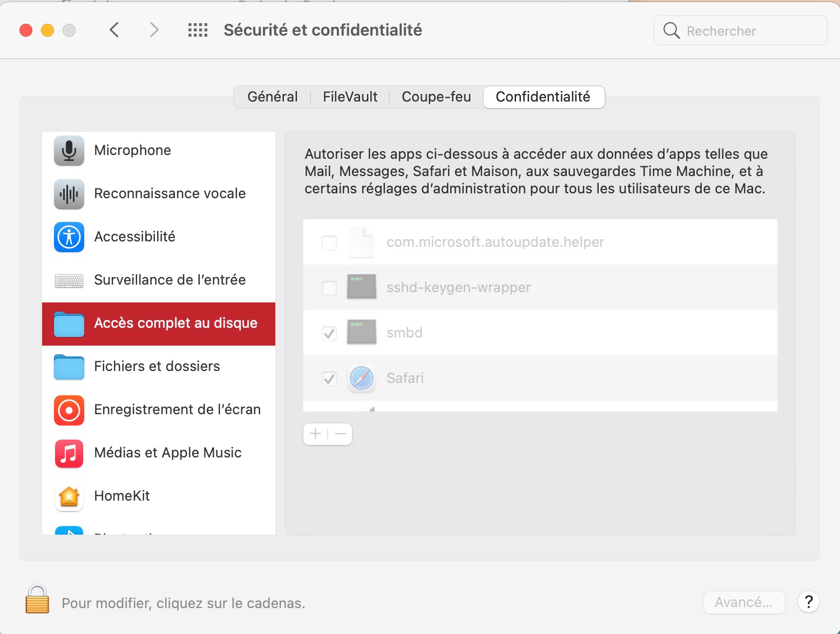Uncheck the smbd disk access checkbox
The image size is (840, 634).
point(329,333)
